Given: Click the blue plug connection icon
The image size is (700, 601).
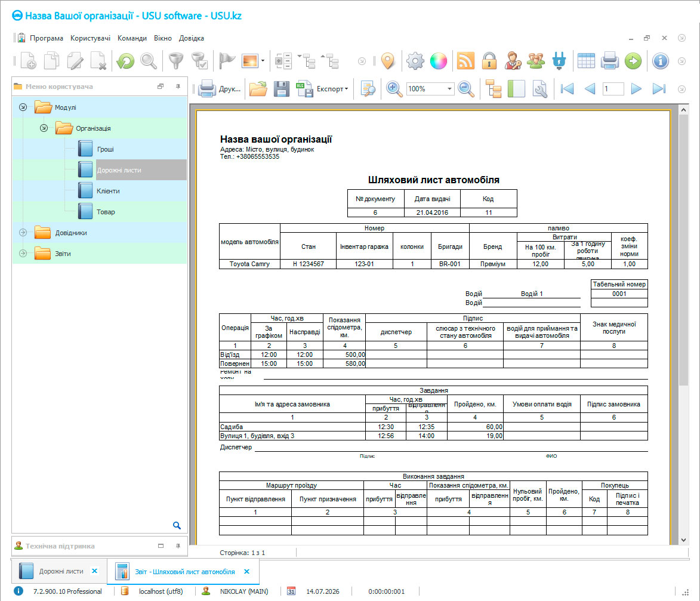Looking at the screenshot, I should 559,61.
